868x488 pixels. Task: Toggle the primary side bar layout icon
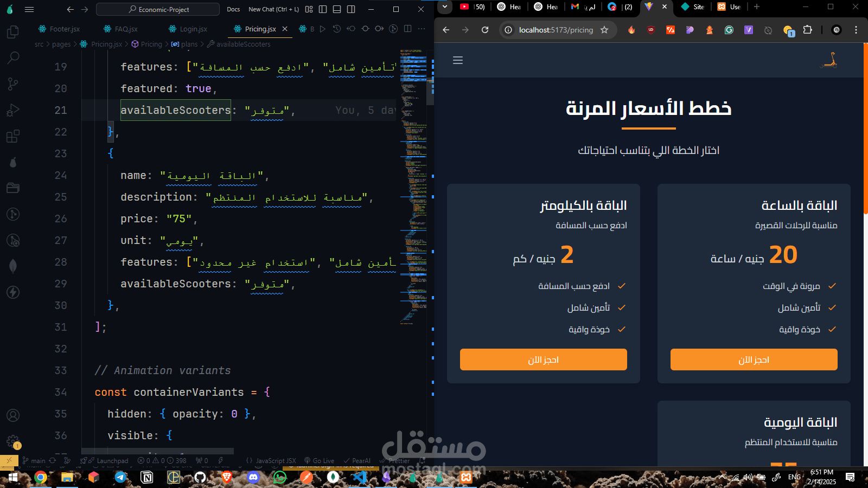pos(323,9)
